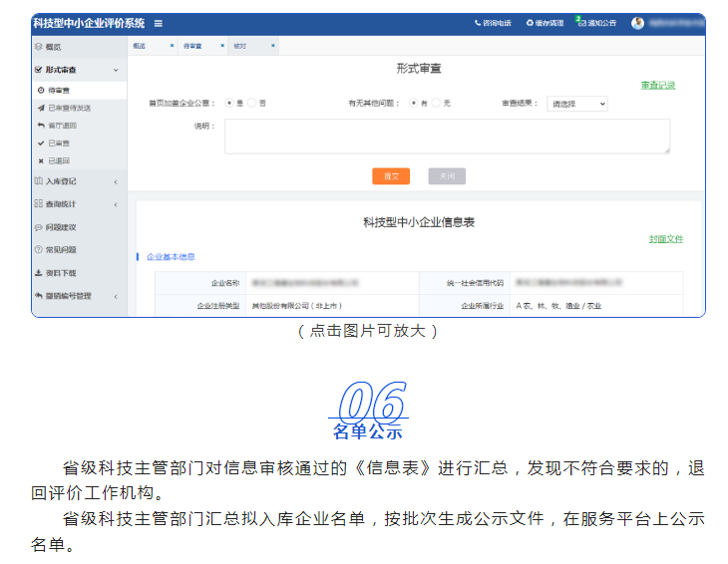Screen dimensions: 728x564
Task: Open the 审查结果 请选择 dropdown
Action: coord(576,104)
